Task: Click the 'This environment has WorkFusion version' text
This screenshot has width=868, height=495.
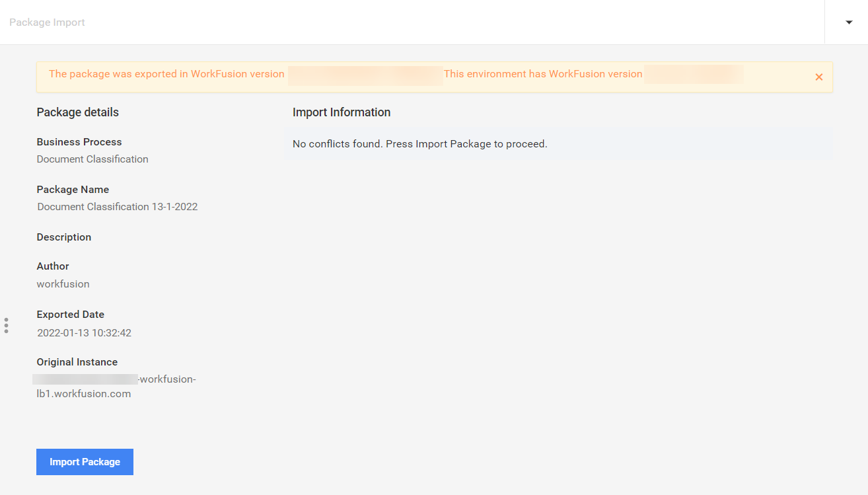Action: pyautogui.click(x=543, y=74)
